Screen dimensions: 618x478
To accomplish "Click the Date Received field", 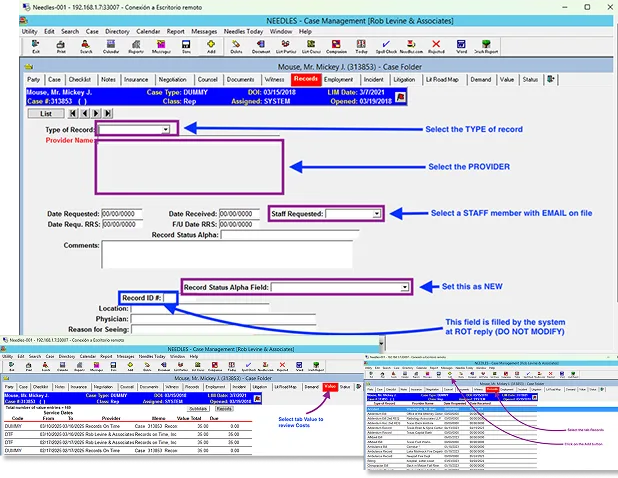I will point(239,214).
